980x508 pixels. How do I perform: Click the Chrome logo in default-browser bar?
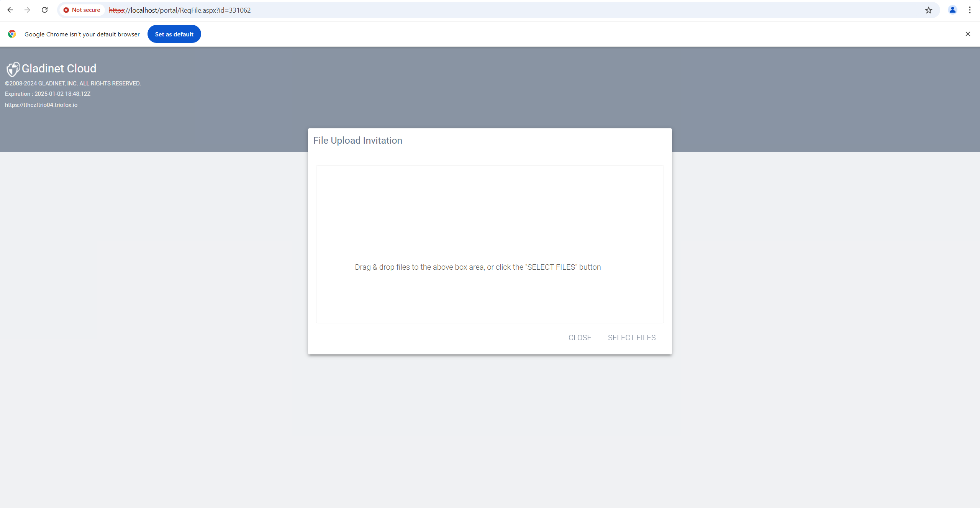pos(12,34)
